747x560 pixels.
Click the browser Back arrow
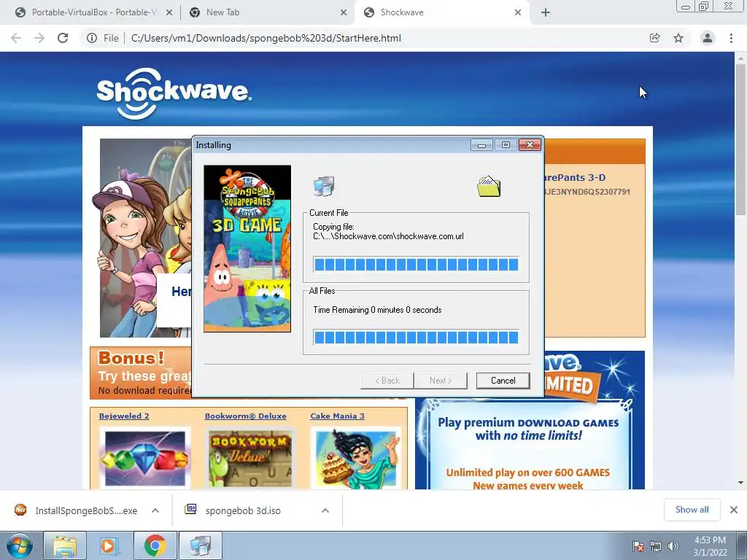tap(16, 38)
